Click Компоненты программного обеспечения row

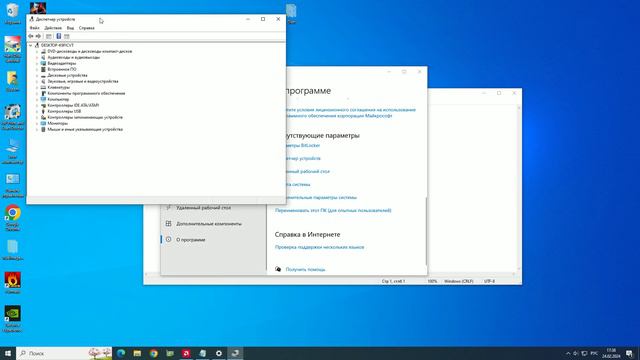pyautogui.click(x=86, y=93)
